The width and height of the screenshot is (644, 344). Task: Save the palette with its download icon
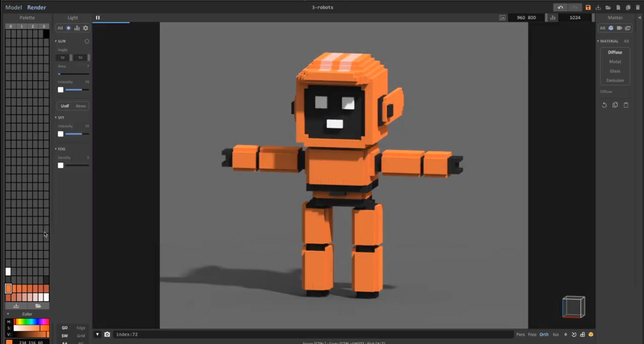click(16, 306)
